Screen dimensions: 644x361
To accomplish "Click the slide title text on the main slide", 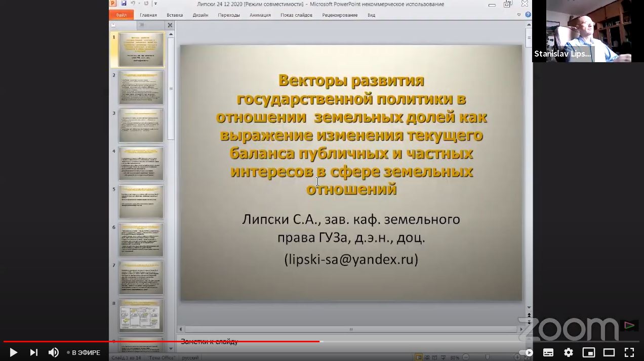I will 351,134.
